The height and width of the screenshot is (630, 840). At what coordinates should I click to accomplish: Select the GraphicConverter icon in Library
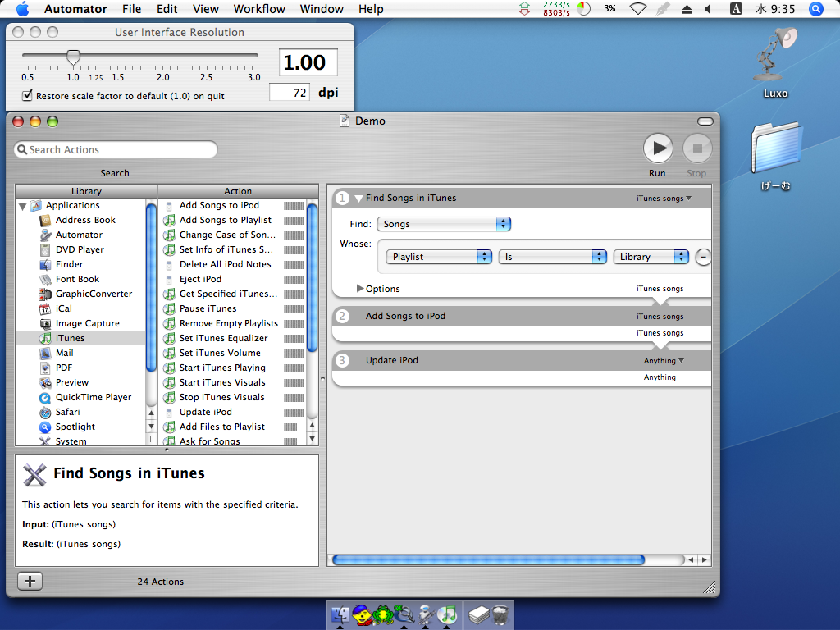[46, 294]
